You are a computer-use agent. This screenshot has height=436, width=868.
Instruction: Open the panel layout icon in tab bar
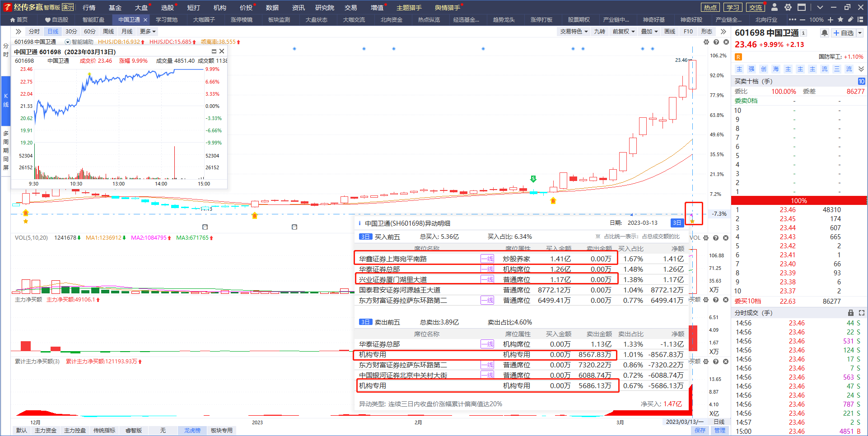[860, 19]
